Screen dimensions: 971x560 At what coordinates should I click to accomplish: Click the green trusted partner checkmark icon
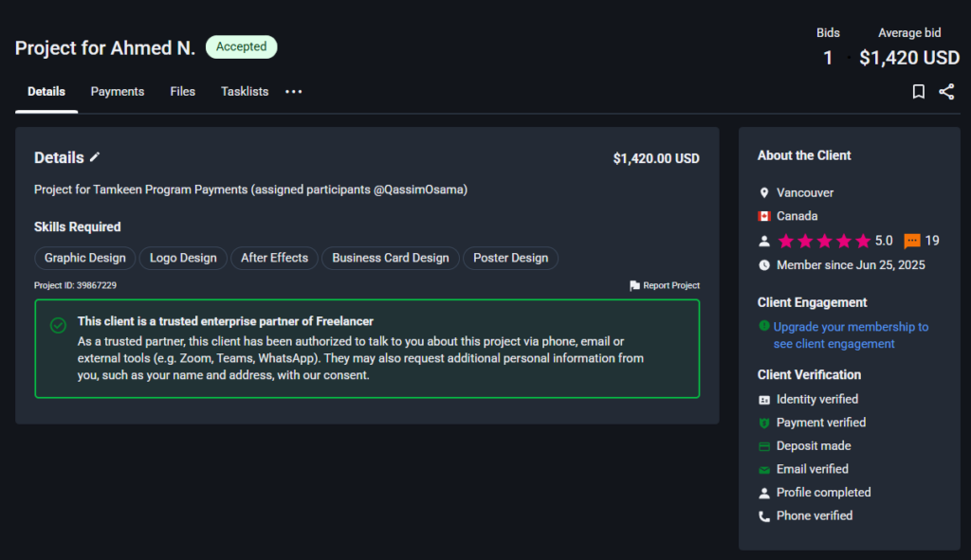pos(58,325)
